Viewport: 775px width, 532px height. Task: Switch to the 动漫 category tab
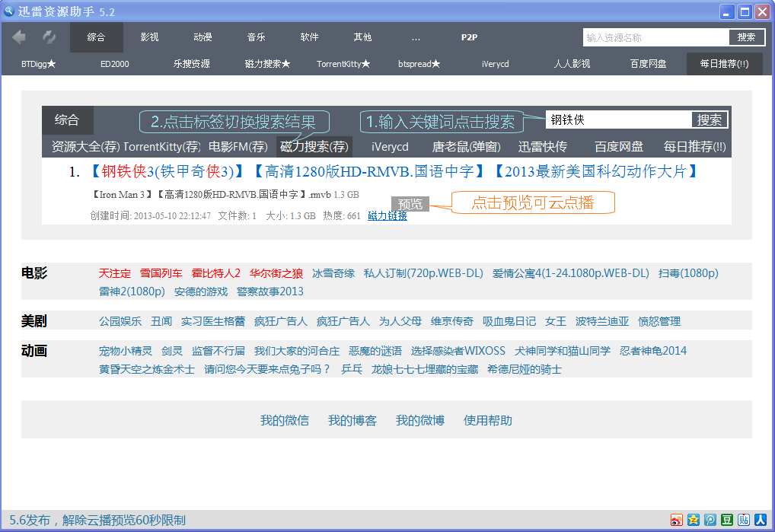coord(203,37)
